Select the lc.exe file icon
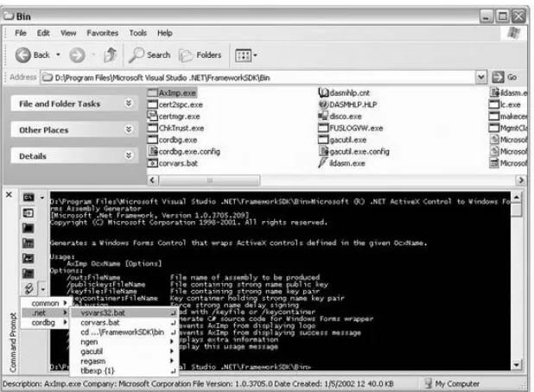Image resolution: width=534 pixels, height=392 pixels. [x=494, y=104]
